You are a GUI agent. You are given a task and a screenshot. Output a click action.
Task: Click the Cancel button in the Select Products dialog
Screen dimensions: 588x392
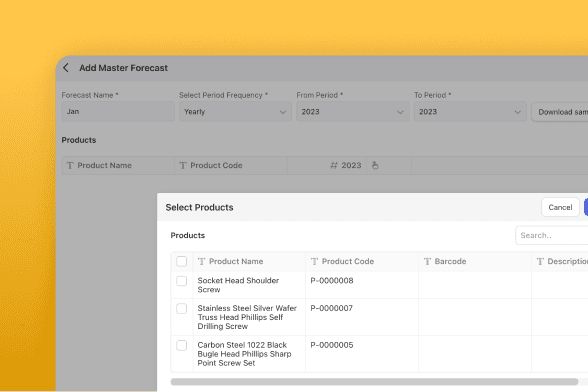click(x=560, y=207)
